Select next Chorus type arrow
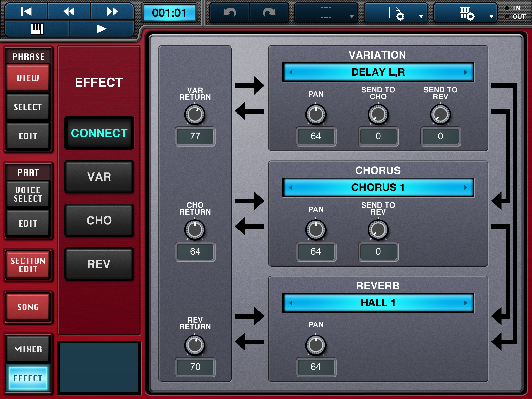 465,188
